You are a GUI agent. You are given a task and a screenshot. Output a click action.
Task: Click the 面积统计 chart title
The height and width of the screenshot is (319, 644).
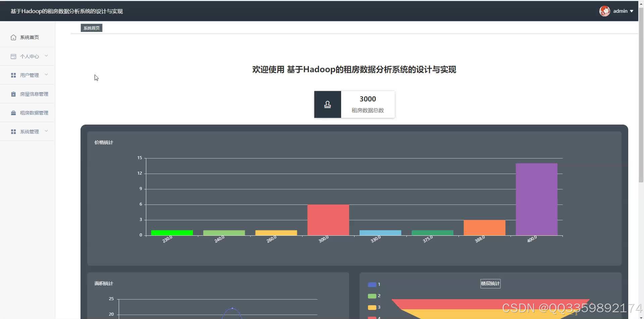click(x=104, y=283)
